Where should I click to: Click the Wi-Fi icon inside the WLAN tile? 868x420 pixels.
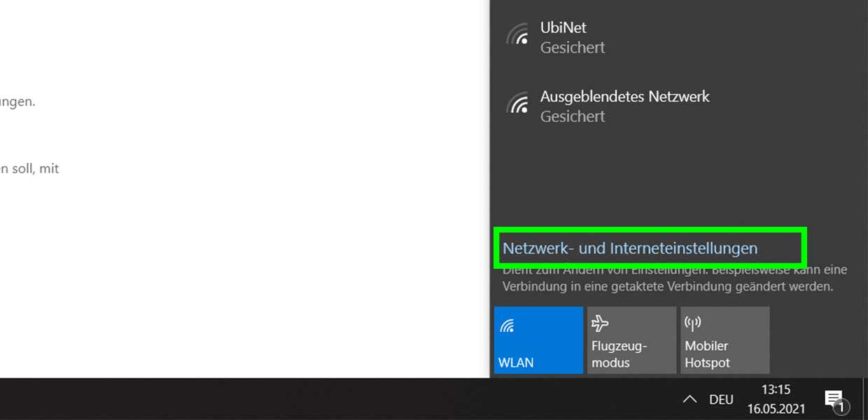point(507,325)
